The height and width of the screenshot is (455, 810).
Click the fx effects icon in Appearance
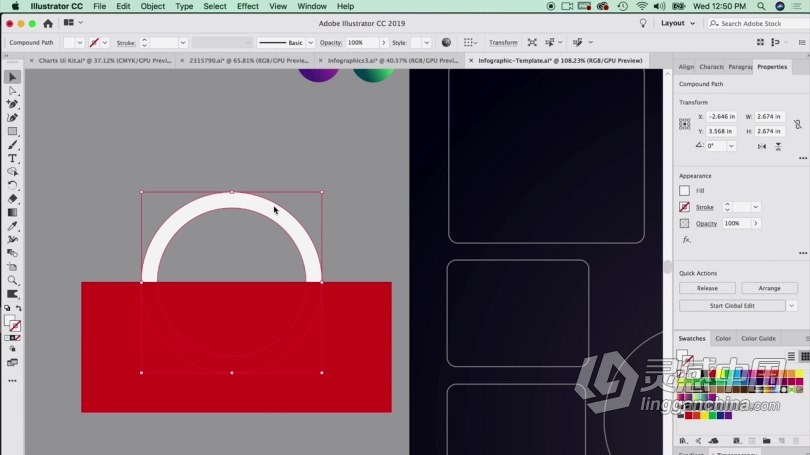686,240
